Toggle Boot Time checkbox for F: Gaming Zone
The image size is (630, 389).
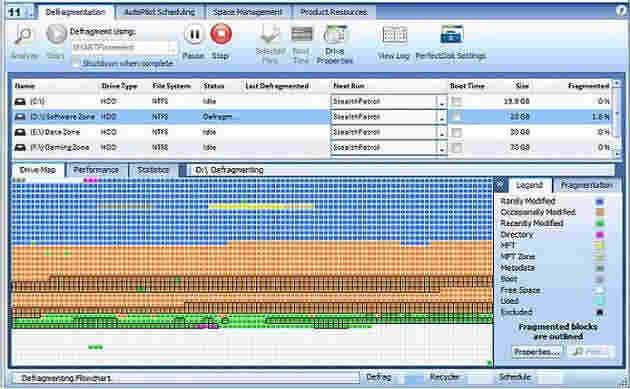click(x=456, y=147)
